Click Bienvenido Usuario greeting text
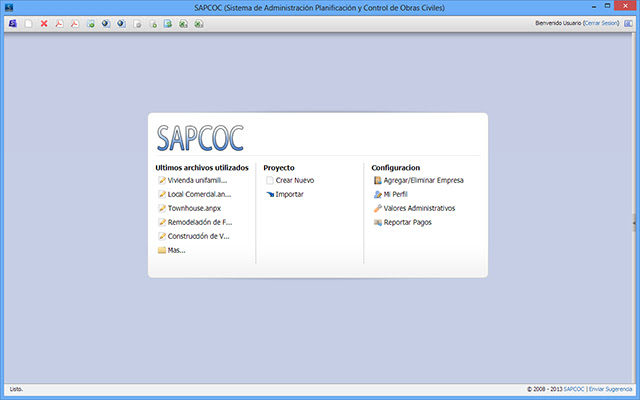 (558, 23)
